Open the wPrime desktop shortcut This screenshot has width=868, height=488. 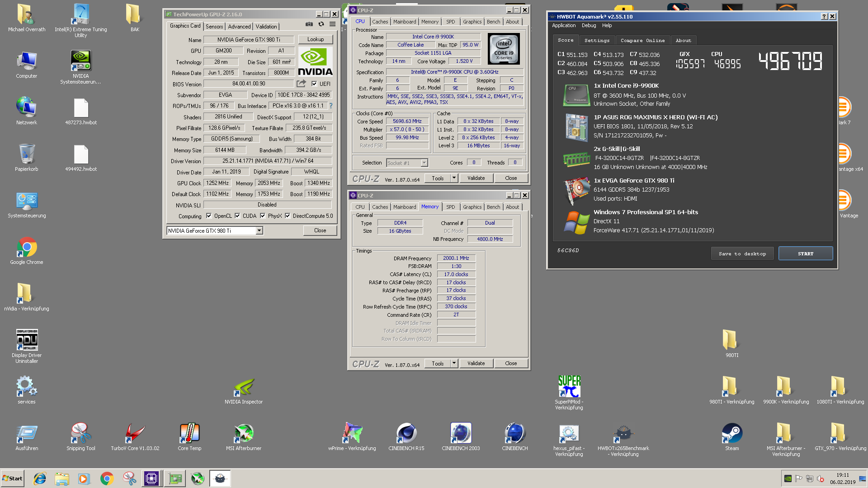click(352, 437)
